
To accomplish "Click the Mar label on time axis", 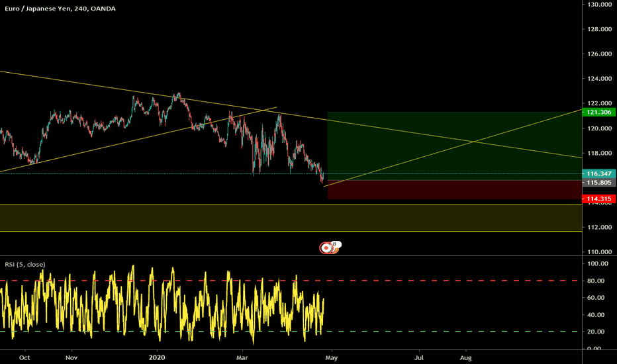I will pos(242,357).
